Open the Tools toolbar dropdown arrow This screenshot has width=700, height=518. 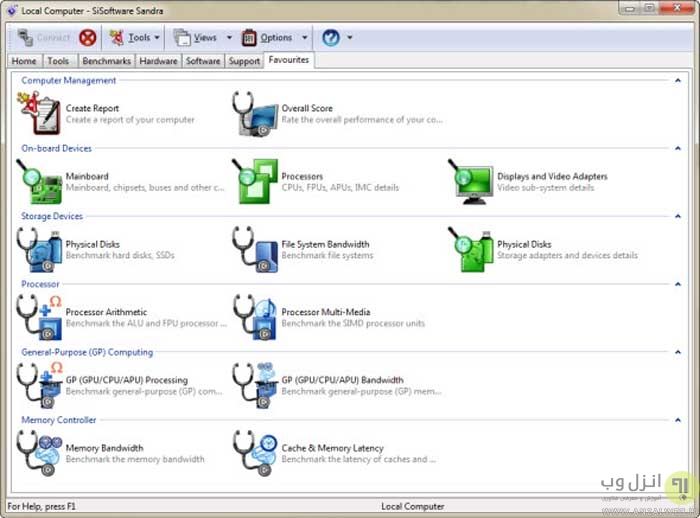[x=157, y=38]
